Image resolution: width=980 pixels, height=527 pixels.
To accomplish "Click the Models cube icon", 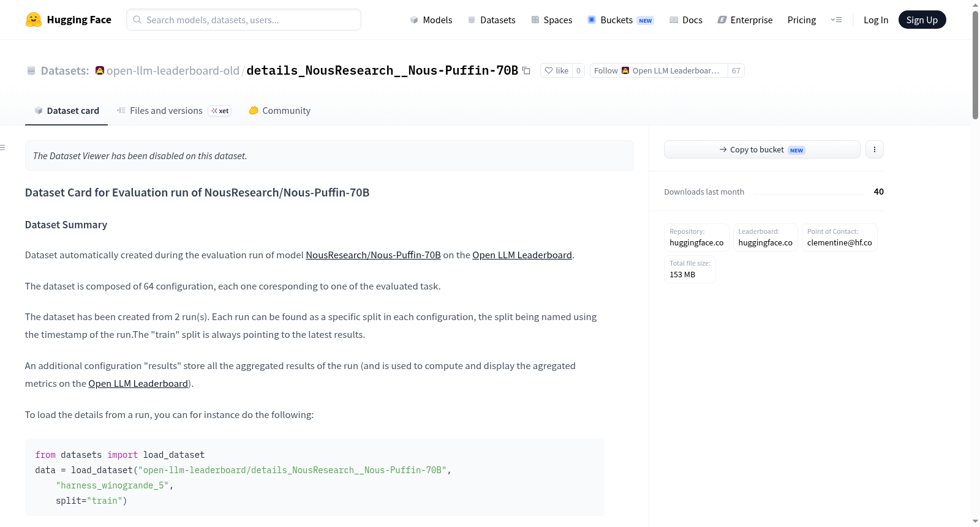I will tap(414, 20).
